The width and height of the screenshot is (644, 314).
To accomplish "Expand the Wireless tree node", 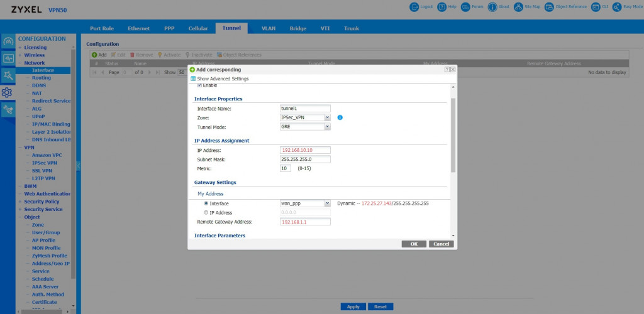I will [19, 55].
